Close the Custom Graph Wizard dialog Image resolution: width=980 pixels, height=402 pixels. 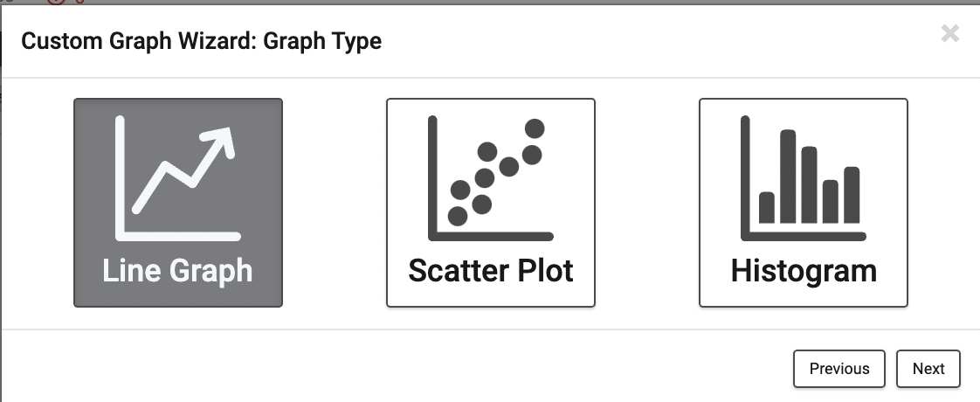click(x=950, y=34)
